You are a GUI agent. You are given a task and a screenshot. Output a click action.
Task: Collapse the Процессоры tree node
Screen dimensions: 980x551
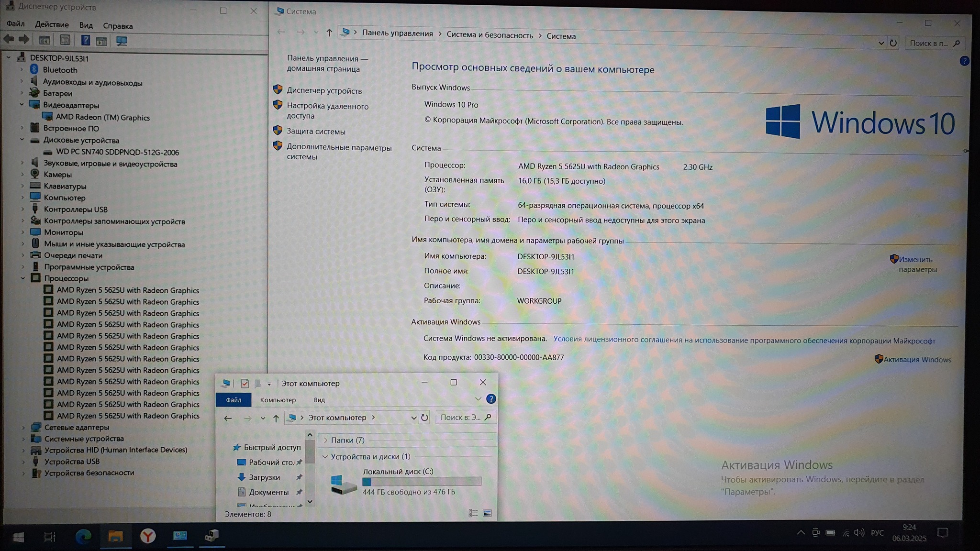[22, 278]
